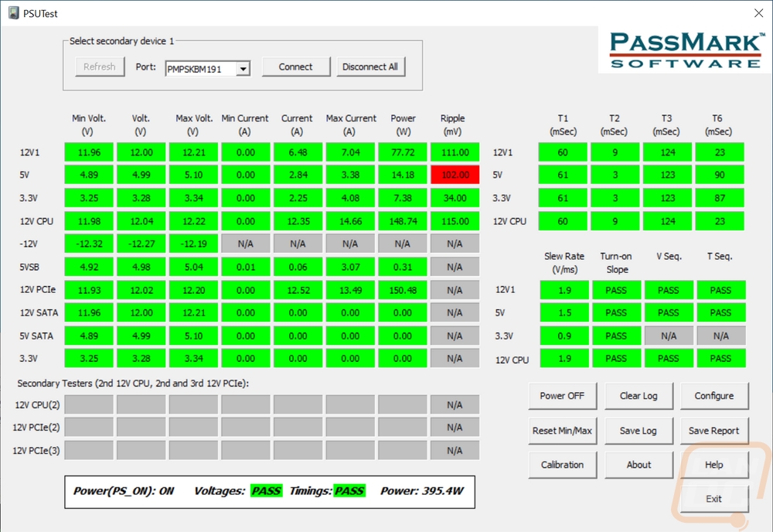
Task: Click the 12V CPU max current 14.66
Action: [350, 221]
